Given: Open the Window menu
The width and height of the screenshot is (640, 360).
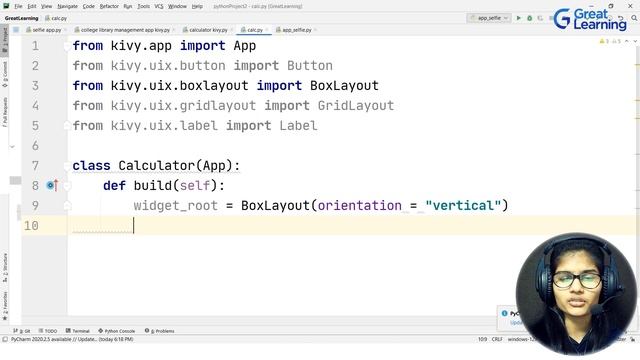Looking at the screenshot, I should click(x=177, y=6).
